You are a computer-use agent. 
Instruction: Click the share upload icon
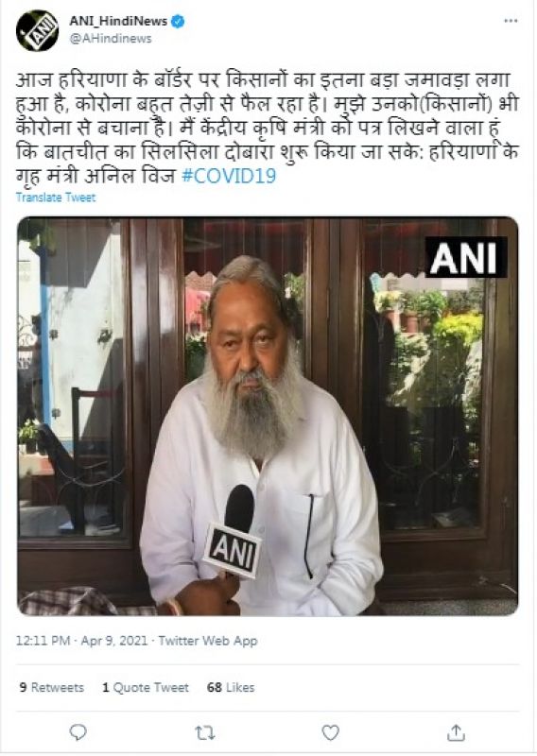456,732
